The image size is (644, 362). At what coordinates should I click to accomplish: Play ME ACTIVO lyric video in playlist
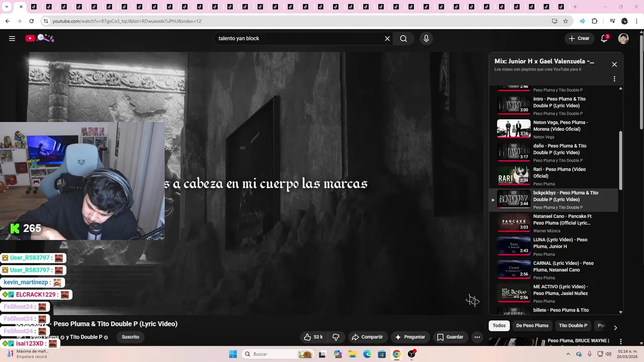[x=553, y=293]
